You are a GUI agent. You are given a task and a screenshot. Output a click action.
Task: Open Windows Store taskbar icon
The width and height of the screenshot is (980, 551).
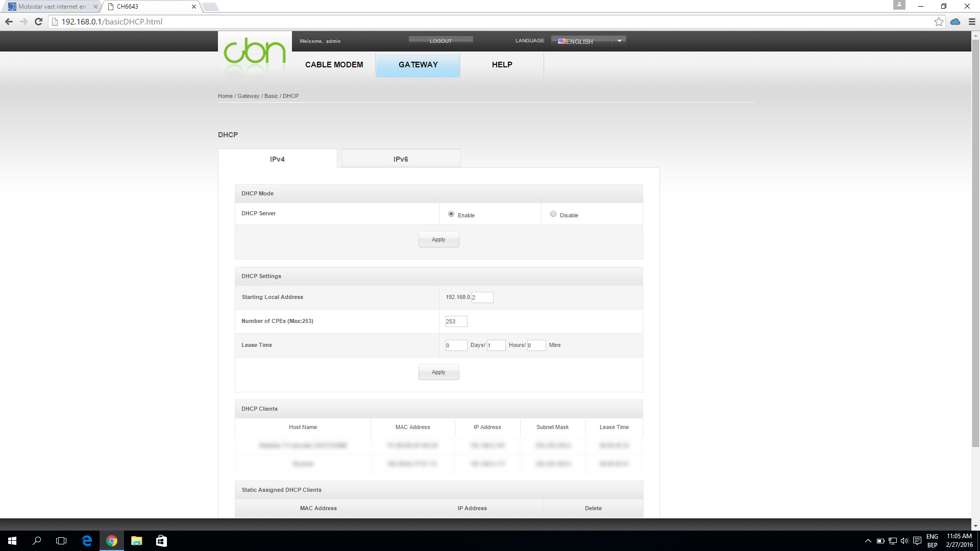point(161,541)
